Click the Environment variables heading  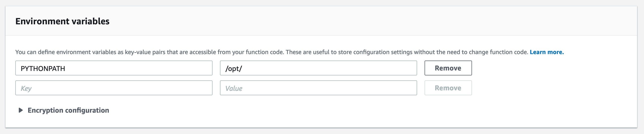(62, 21)
